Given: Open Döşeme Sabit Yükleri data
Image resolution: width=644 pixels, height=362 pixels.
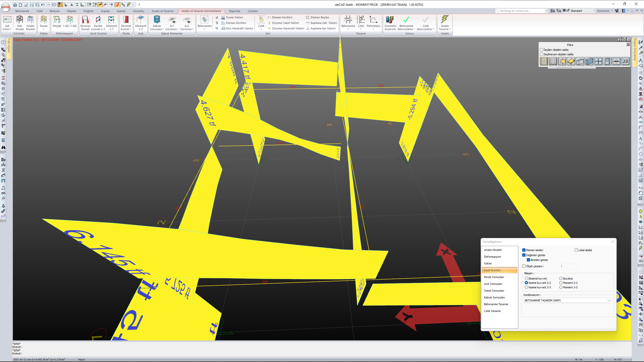Looking at the screenshot, I should (284, 23).
